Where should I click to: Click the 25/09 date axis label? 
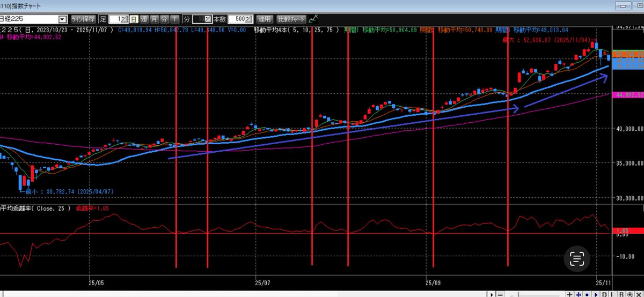pyautogui.click(x=434, y=281)
